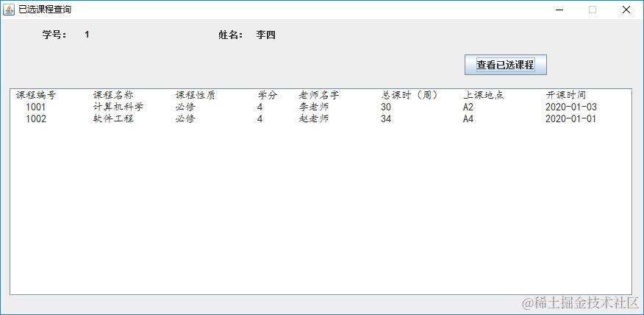The width and height of the screenshot is (644, 315).
Task: Select the 学号 label
Action: coord(54,35)
